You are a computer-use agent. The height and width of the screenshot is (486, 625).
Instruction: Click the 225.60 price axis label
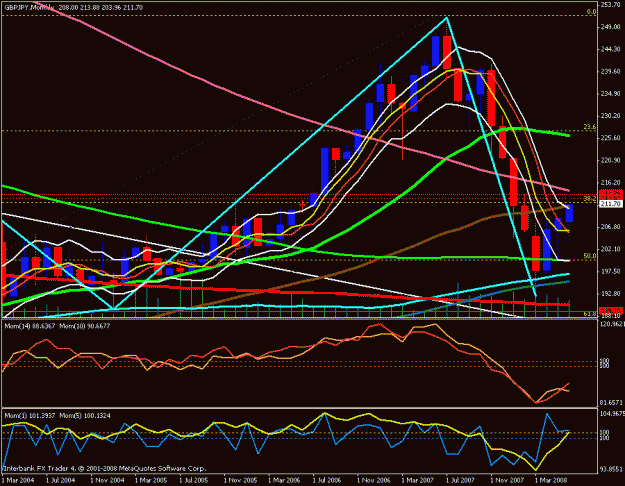[x=613, y=138]
